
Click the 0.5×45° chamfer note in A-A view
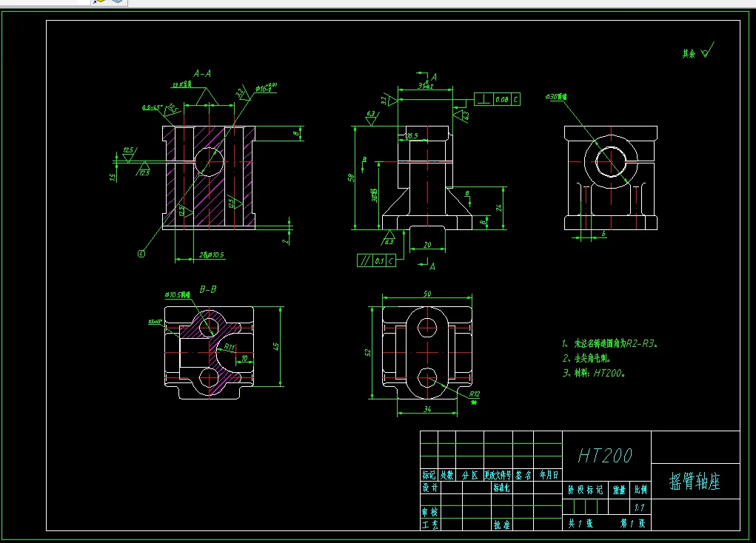pyautogui.click(x=153, y=107)
